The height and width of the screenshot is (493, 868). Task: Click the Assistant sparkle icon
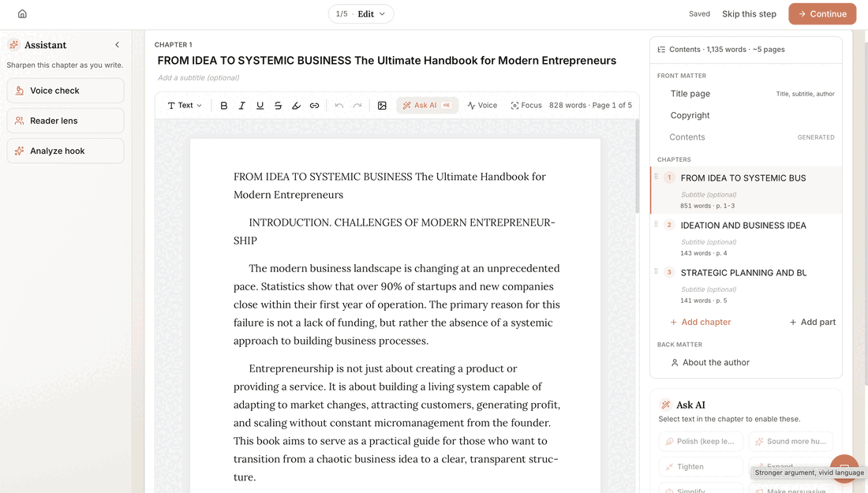14,45
